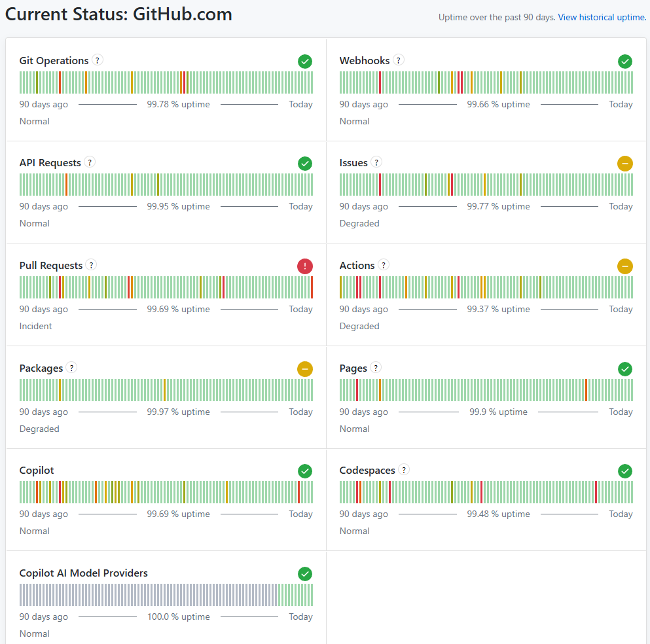The width and height of the screenshot is (650, 644).
Task: Click the help icon next to Actions
Action: click(x=384, y=265)
